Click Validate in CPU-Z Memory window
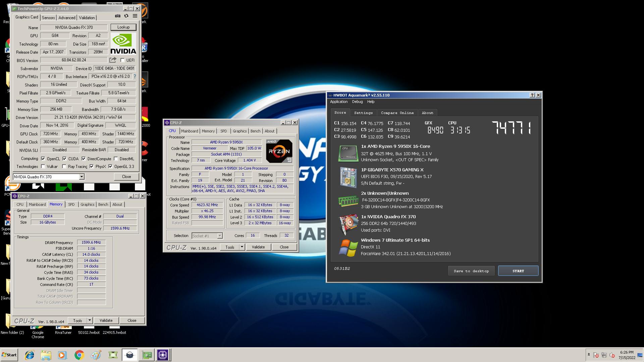 click(106, 321)
